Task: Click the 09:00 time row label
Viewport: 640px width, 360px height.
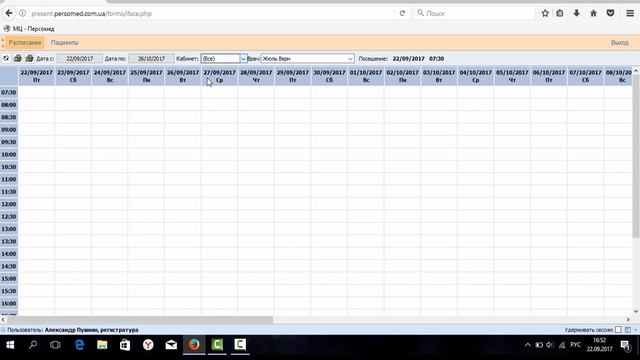Action: click(x=9, y=130)
